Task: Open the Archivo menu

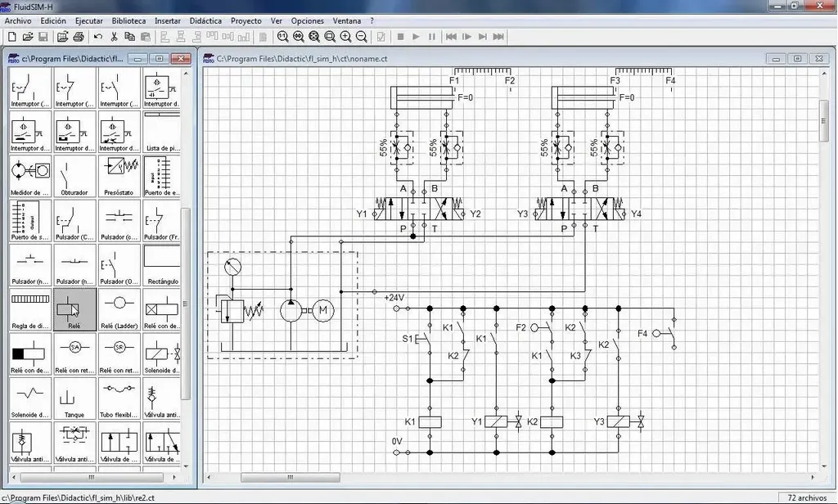Action: pyautogui.click(x=18, y=20)
